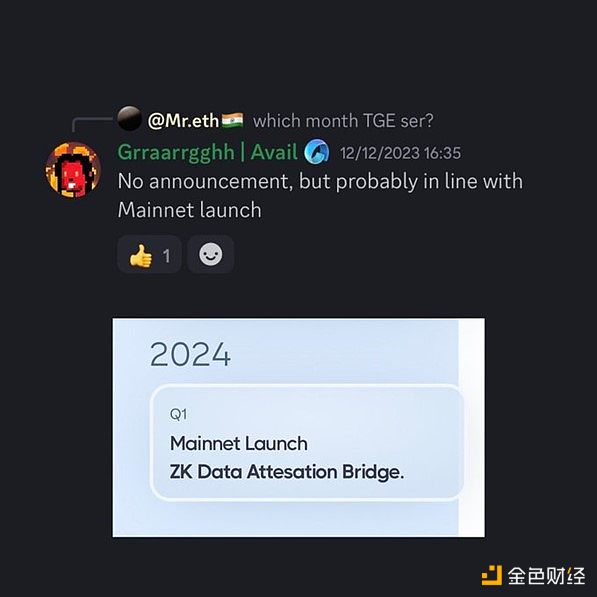The image size is (597, 597).
Task: Click the small black avatar of Mr.eth
Action: pos(129,118)
